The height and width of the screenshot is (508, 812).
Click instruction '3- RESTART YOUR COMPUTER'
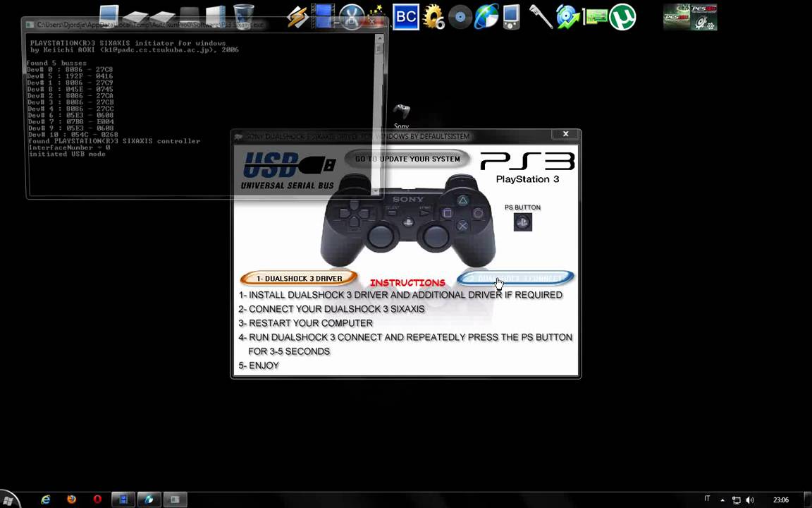(x=305, y=323)
